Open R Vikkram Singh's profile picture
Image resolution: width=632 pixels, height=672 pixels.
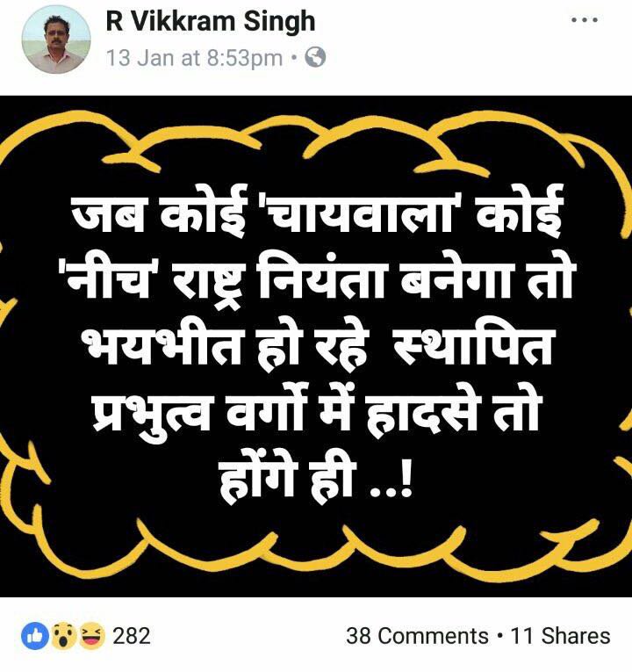pos(56,40)
